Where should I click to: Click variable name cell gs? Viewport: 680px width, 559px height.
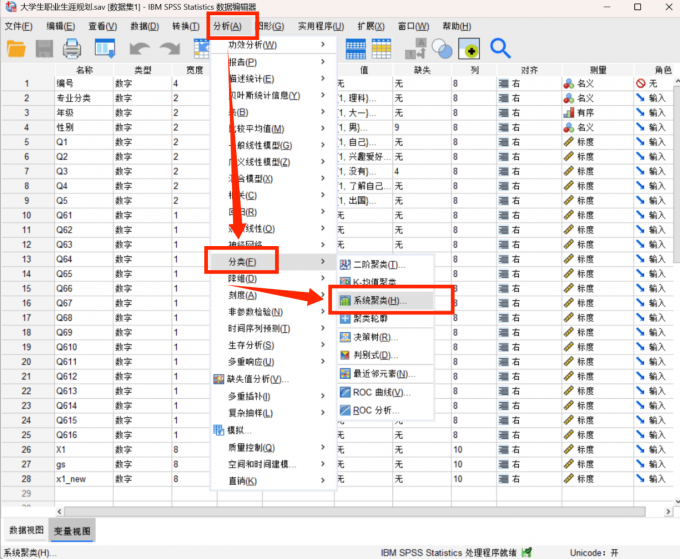[x=84, y=464]
